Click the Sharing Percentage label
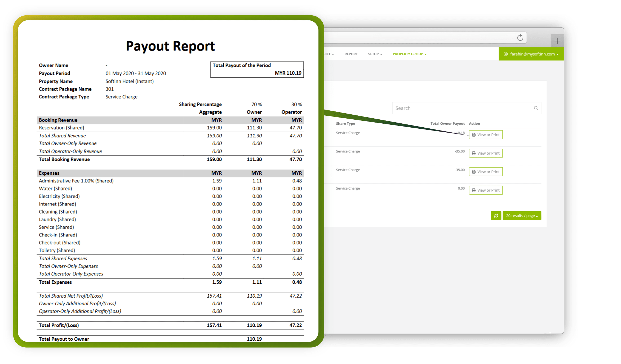The width and height of the screenshot is (621, 364). point(200,104)
